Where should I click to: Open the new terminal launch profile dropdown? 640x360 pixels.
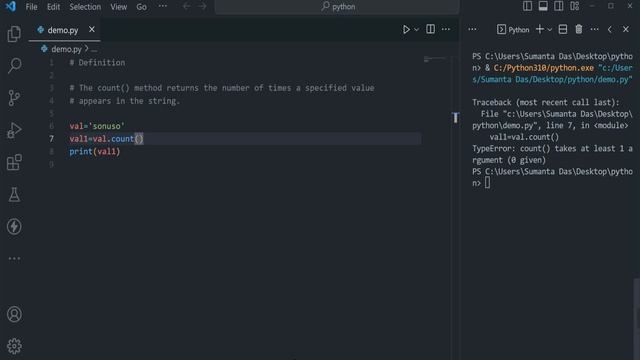[x=549, y=29]
